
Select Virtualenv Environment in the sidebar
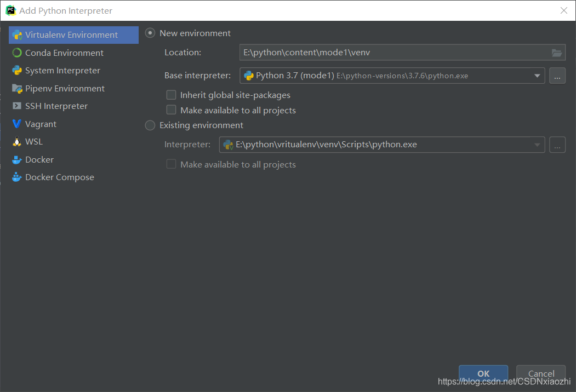click(x=73, y=35)
